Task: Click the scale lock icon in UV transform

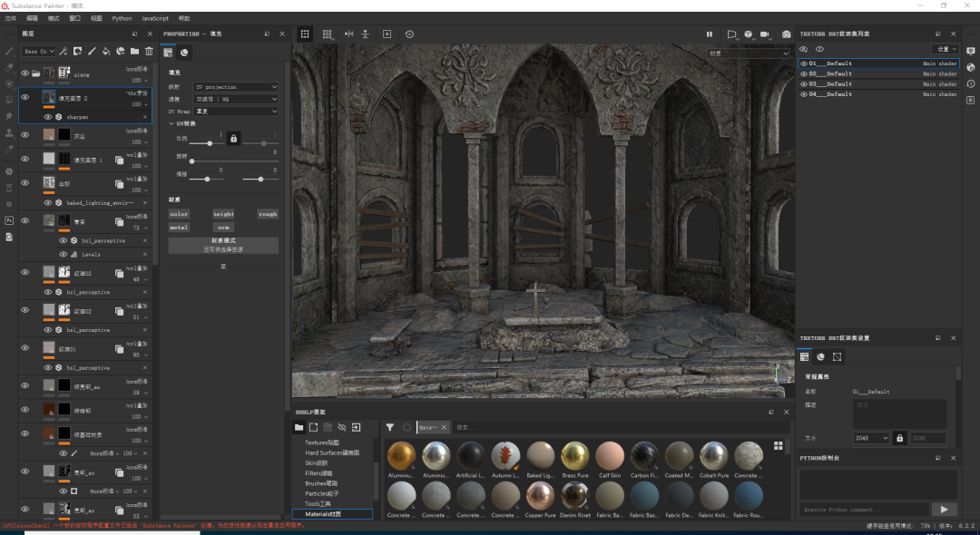Action: (233, 138)
